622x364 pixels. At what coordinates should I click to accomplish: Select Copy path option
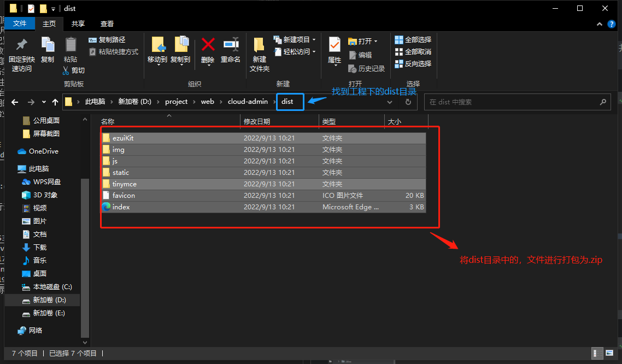107,40
